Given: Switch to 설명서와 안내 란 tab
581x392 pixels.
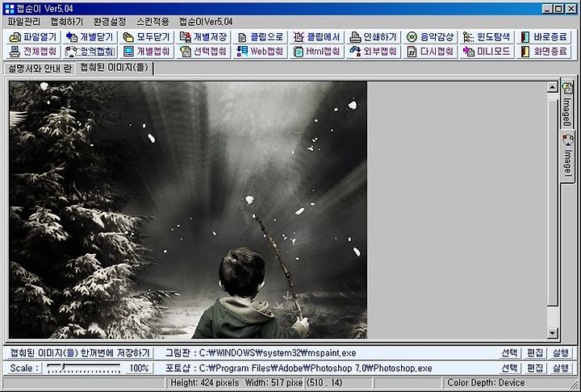Looking at the screenshot, I should point(40,69).
